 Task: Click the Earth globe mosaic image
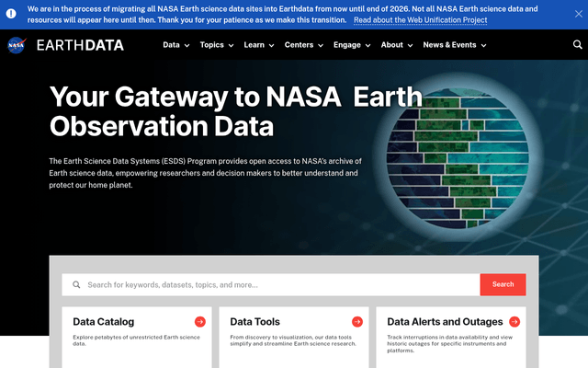[458, 157]
